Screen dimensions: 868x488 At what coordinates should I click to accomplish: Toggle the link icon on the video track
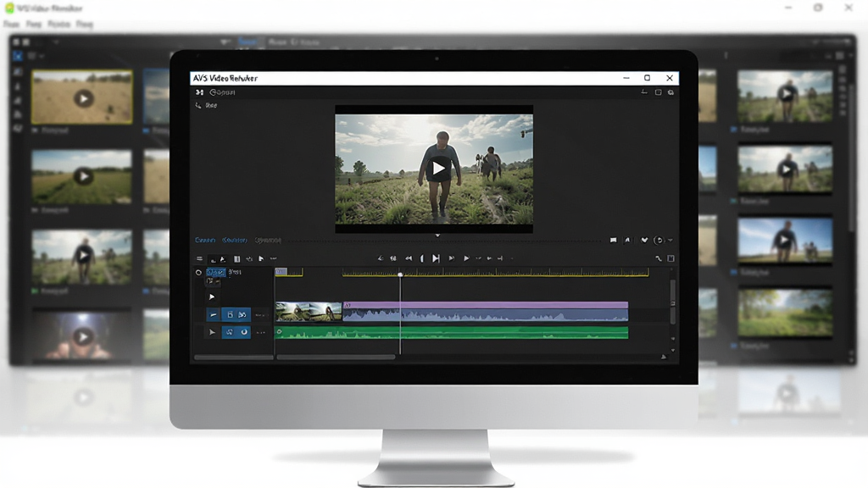(242, 315)
